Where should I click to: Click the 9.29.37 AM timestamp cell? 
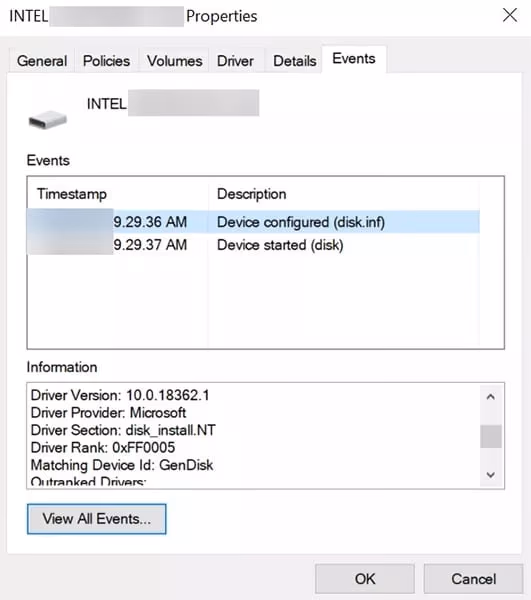(150, 245)
